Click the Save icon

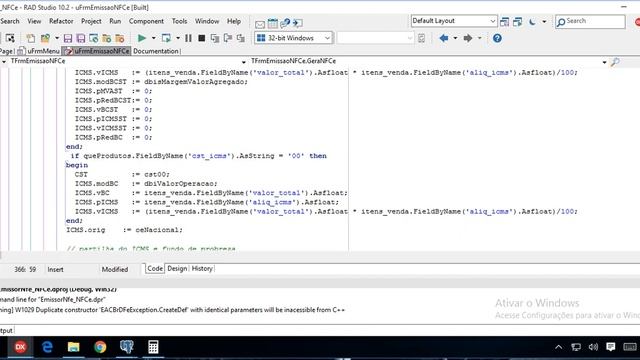point(68,38)
